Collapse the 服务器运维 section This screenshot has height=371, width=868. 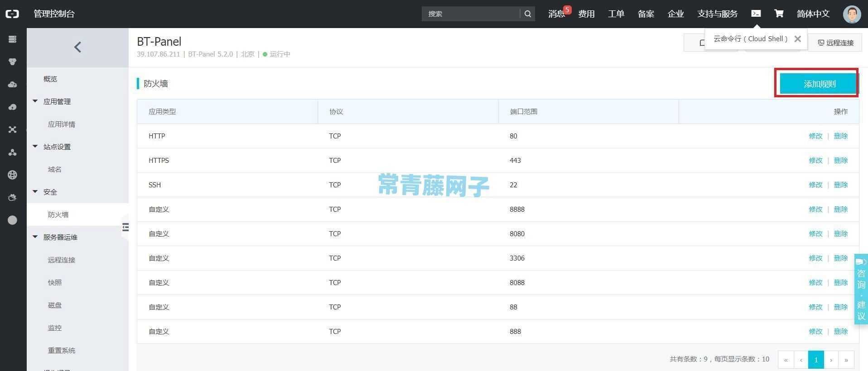35,237
